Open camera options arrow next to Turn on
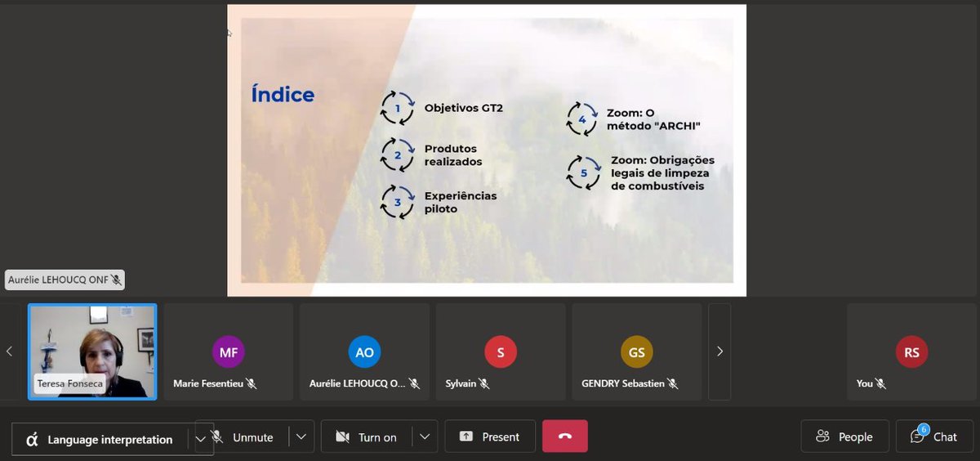980x461 pixels. 425,436
